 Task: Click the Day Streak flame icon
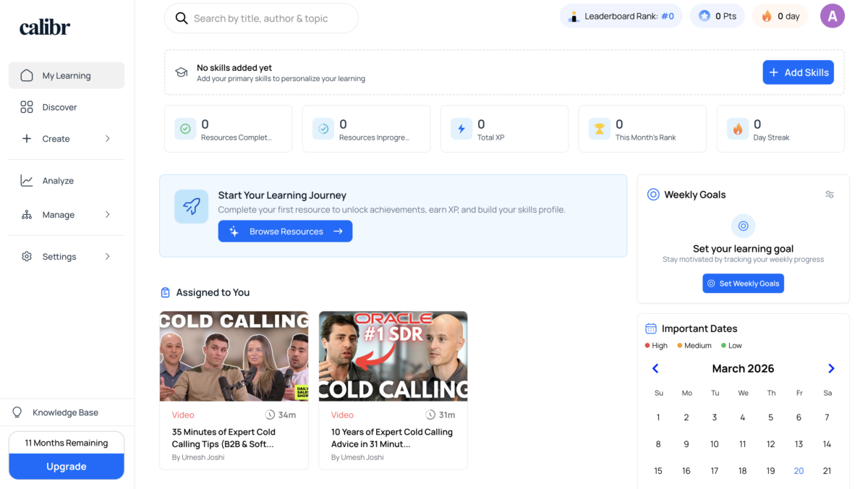click(737, 129)
